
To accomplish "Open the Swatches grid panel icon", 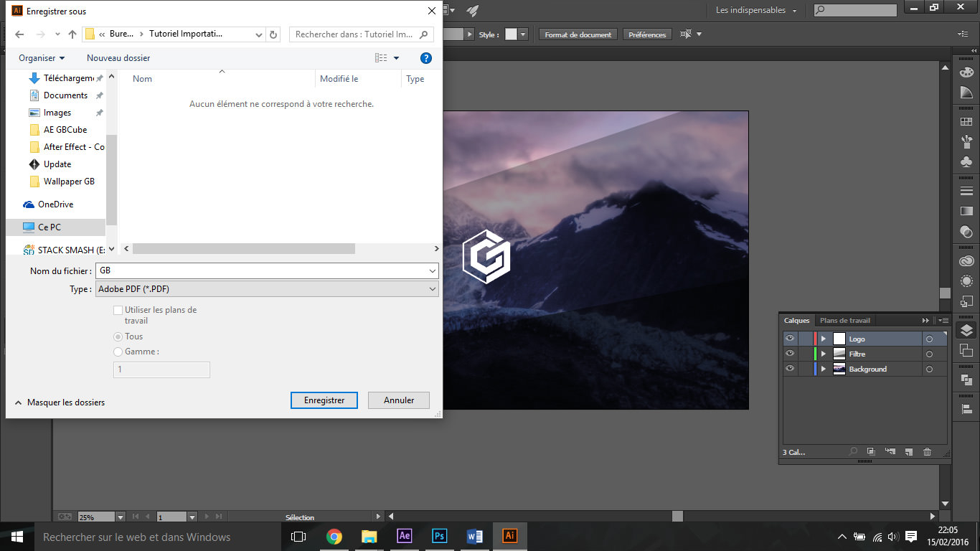I will click(966, 122).
